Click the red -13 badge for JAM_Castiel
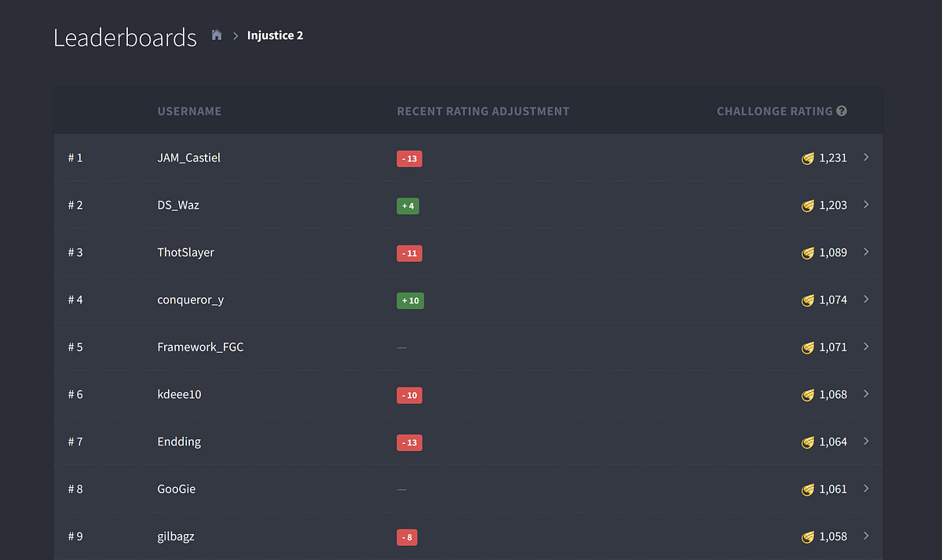Image resolution: width=942 pixels, height=560 pixels. [409, 159]
